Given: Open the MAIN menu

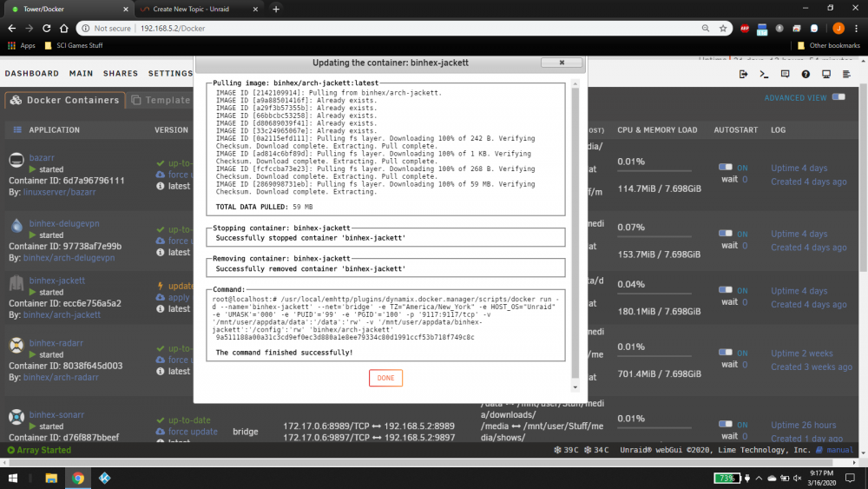Looking at the screenshot, I should point(81,73).
